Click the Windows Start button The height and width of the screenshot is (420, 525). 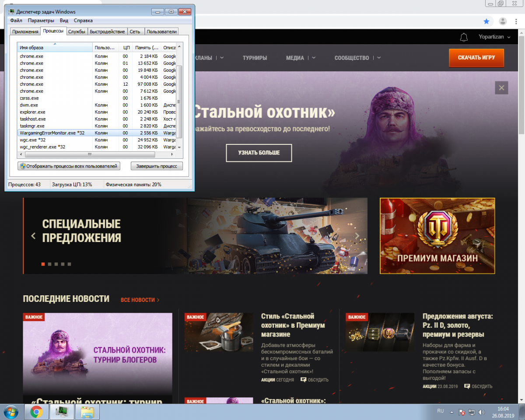tap(10, 412)
